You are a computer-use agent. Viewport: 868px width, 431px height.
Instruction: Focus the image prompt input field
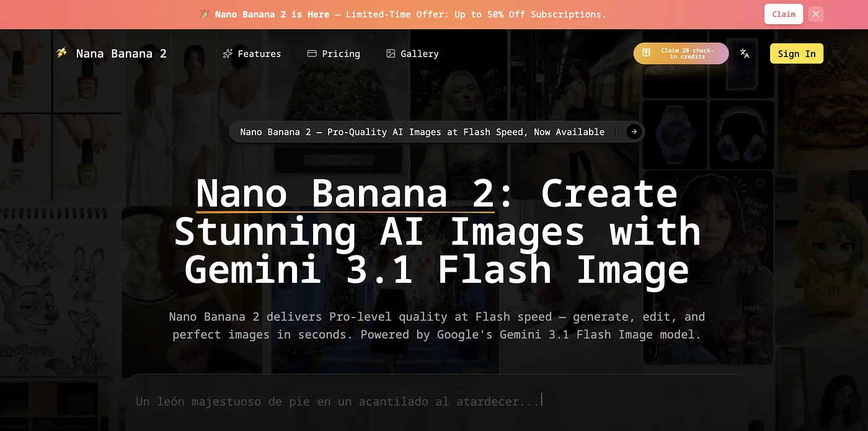click(x=436, y=402)
